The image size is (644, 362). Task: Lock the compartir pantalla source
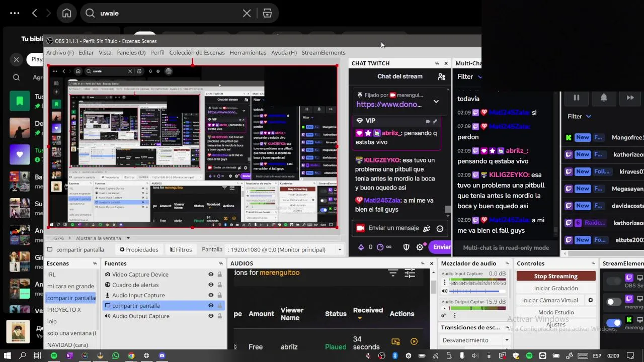pyautogui.click(x=219, y=306)
